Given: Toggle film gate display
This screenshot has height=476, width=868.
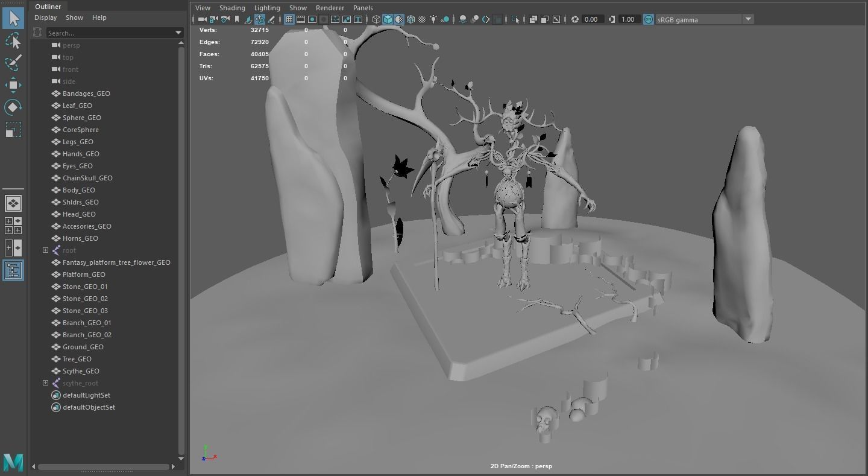Looking at the screenshot, I should coord(301,19).
